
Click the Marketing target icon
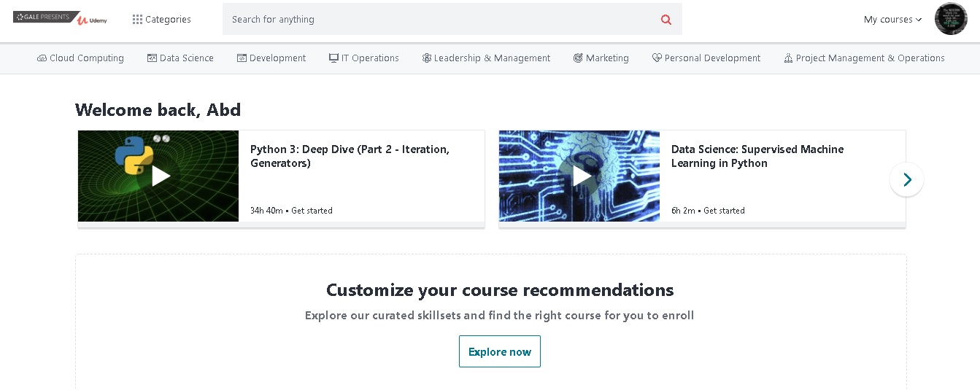point(578,58)
